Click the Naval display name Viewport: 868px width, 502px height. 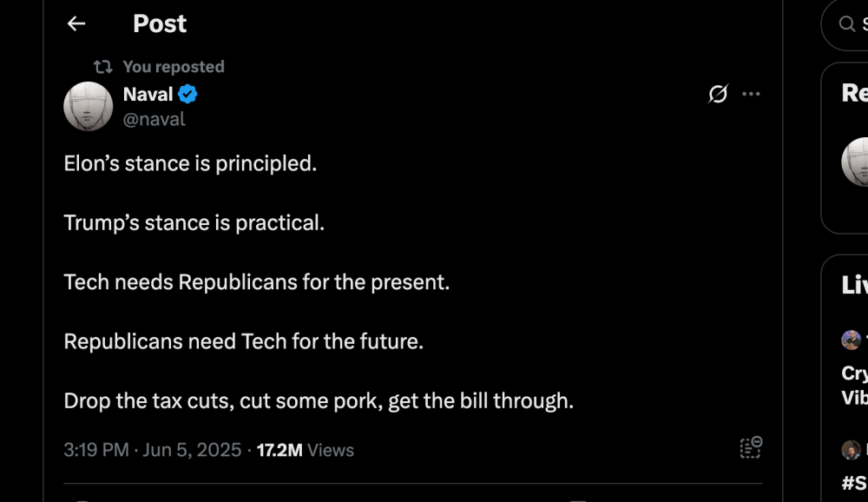click(148, 94)
